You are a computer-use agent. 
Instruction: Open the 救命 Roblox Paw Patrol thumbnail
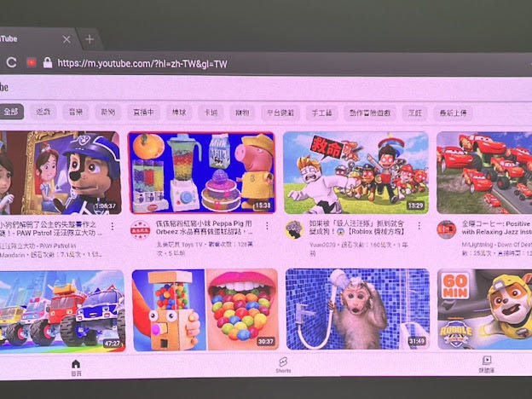(356, 173)
